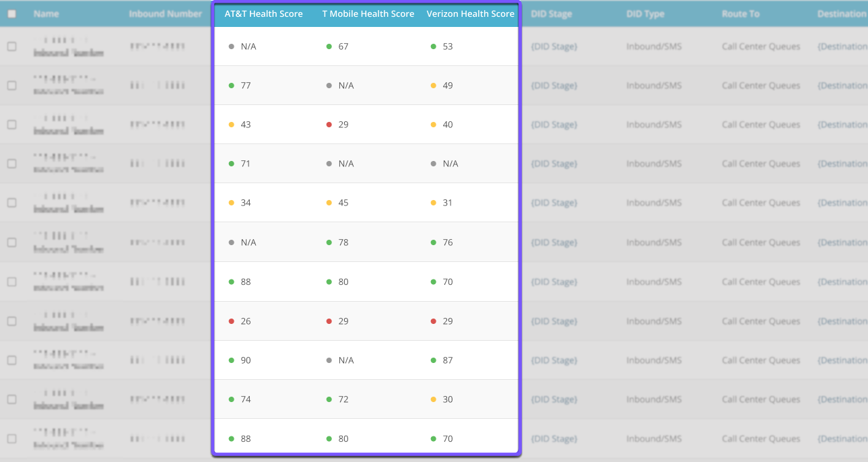Click the DID Type column header

coord(644,13)
